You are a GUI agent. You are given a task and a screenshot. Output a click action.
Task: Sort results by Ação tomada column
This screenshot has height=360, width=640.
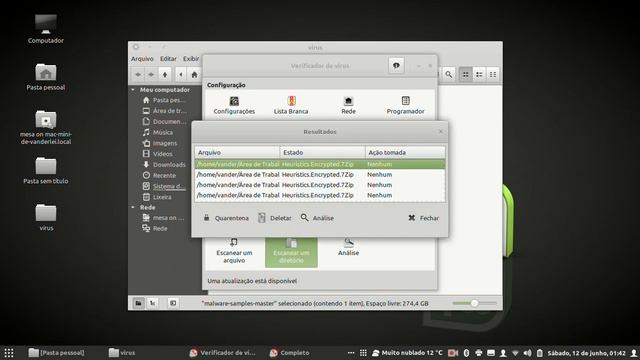pyautogui.click(x=405, y=152)
